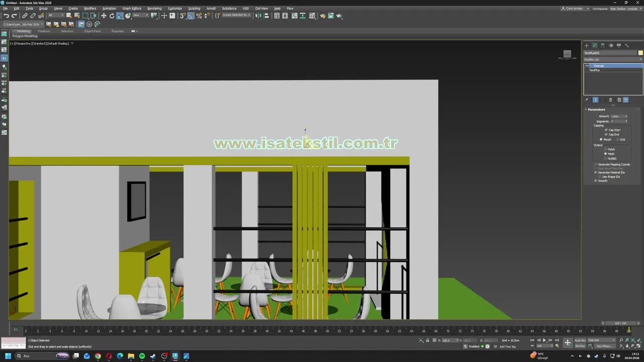Open the reference coordinate View dropdown
This screenshot has height=362, width=644.
pyautogui.click(x=141, y=16)
